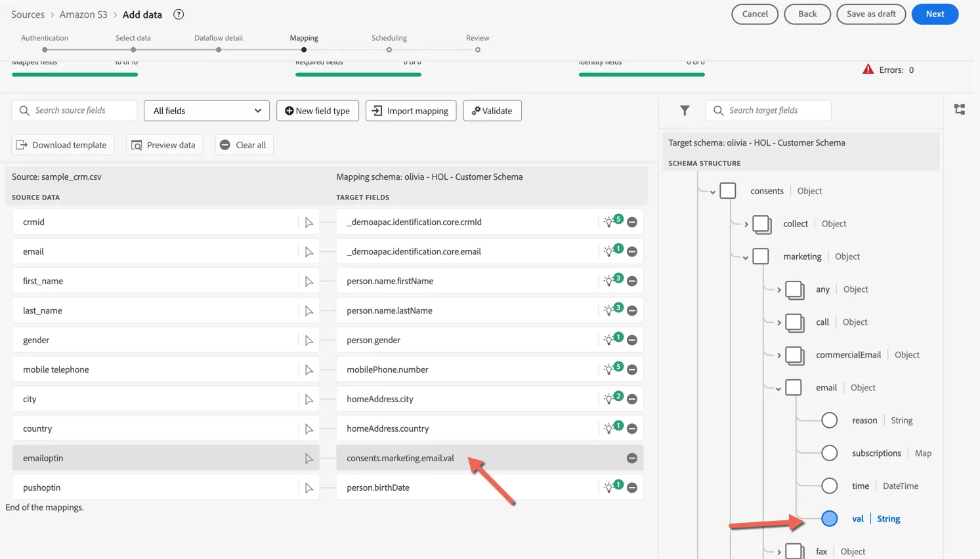The image size is (980, 559).
Task: Check the consents object checkbox
Action: click(728, 191)
